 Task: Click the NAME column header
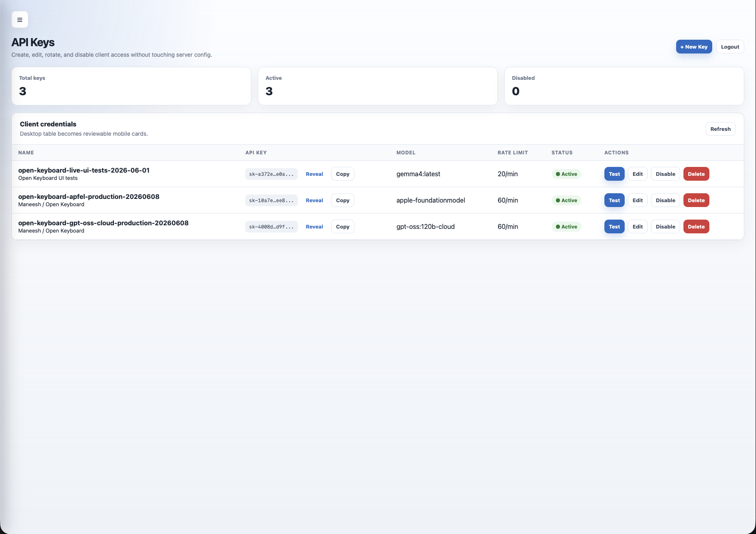point(26,153)
